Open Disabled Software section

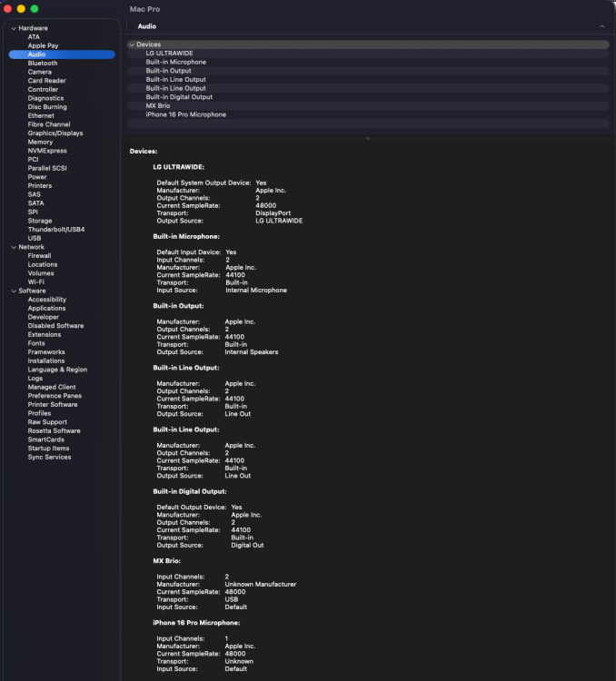[x=55, y=326]
